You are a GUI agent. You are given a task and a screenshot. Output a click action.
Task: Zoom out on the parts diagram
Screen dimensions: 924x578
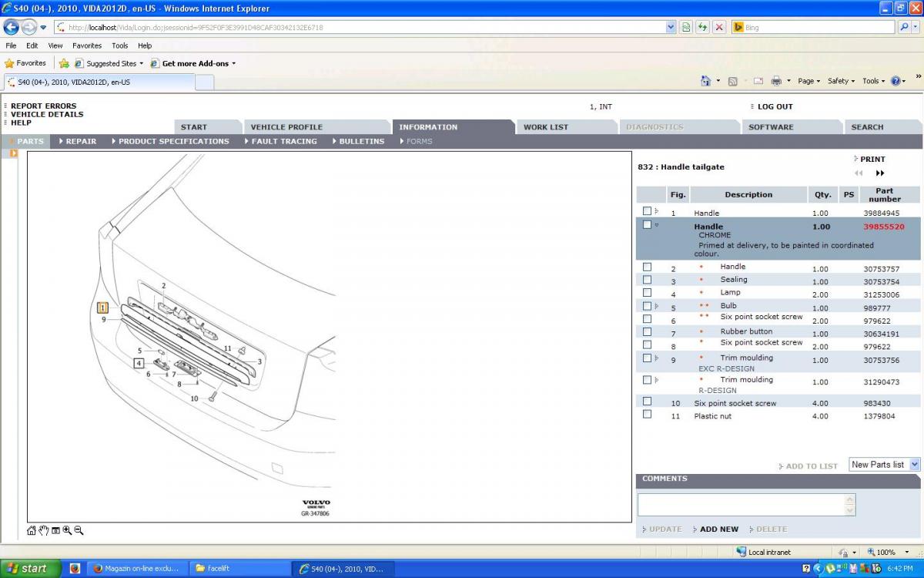point(79,530)
